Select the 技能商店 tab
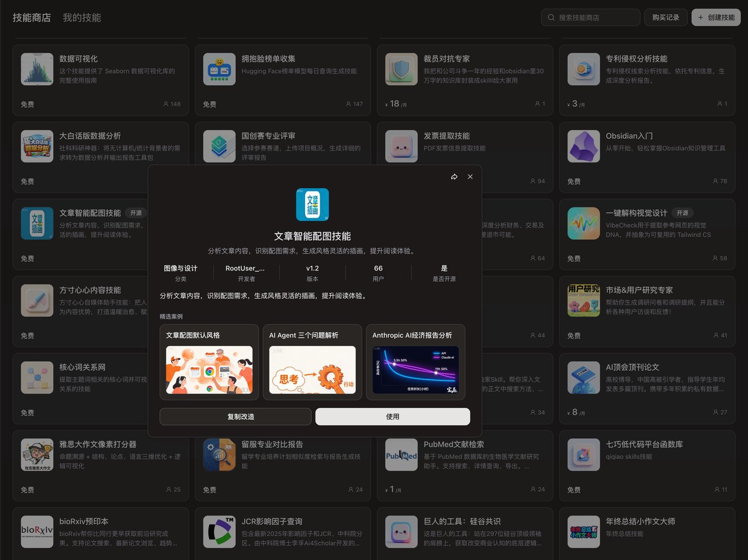Viewport: 748px width, 560px height. [32, 17]
